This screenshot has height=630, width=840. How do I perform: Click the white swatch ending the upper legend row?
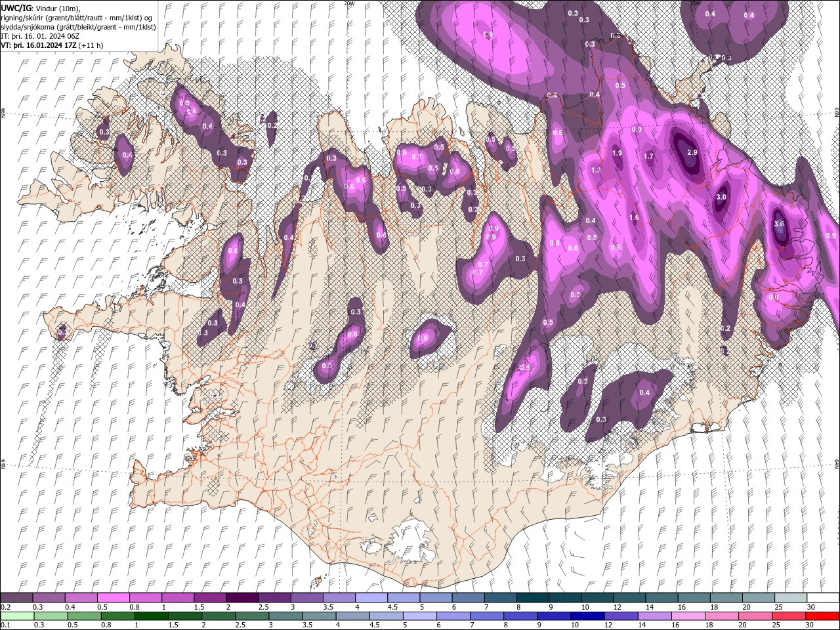(x=823, y=598)
